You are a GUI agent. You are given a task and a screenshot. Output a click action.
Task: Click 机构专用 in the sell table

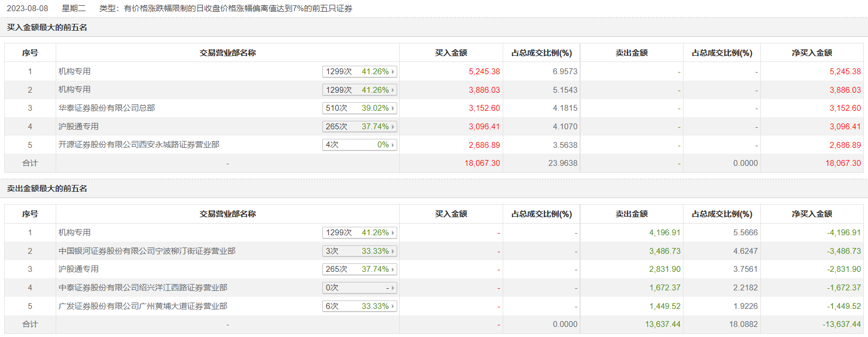coord(74,233)
